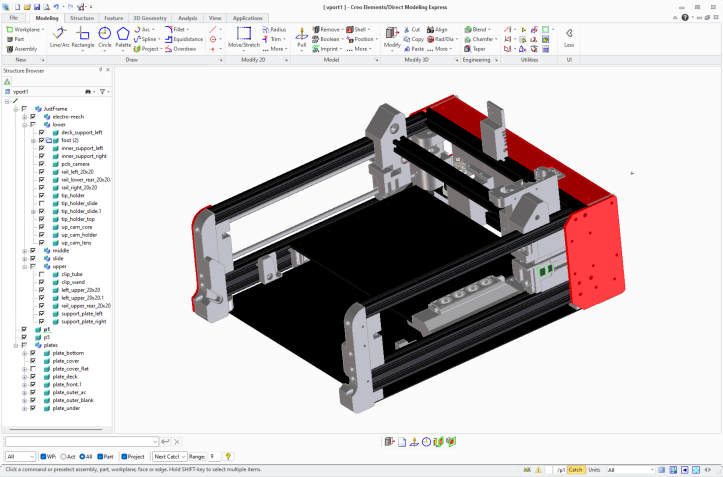Switch to the Structure ribbon tab
Screen dimensions: 723x477
(x=82, y=18)
